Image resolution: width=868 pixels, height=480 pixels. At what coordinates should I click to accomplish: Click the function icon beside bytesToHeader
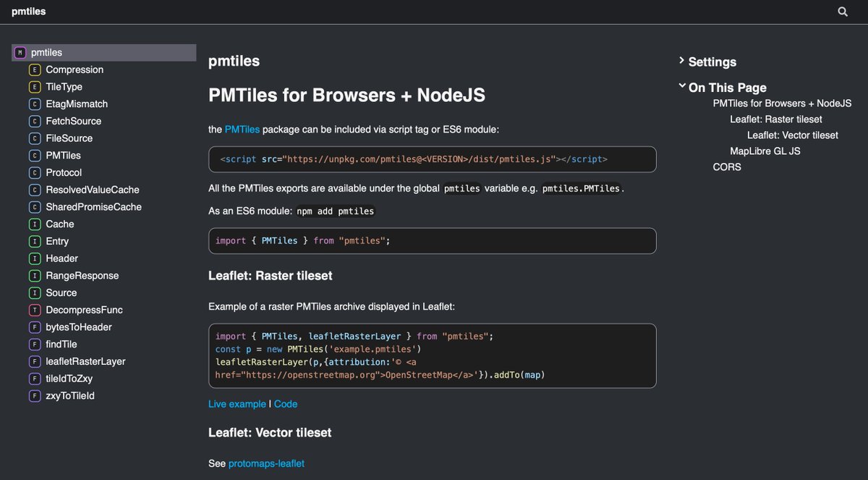[x=35, y=327]
